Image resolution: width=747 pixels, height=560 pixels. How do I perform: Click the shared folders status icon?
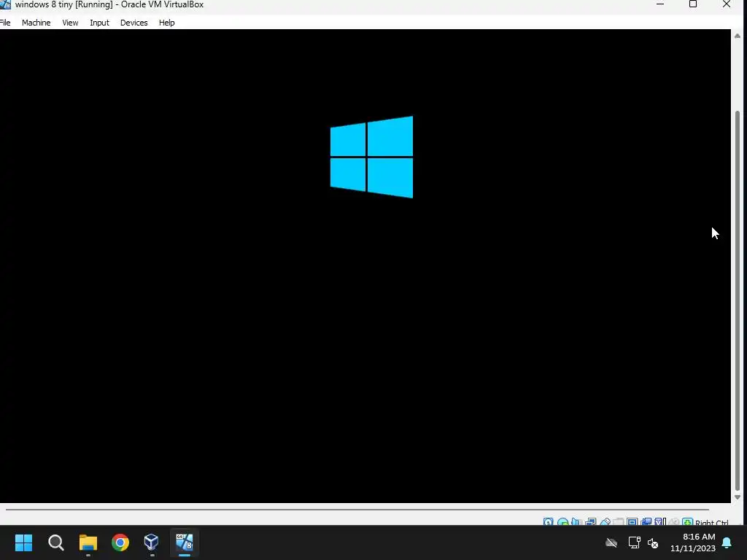coord(619,521)
